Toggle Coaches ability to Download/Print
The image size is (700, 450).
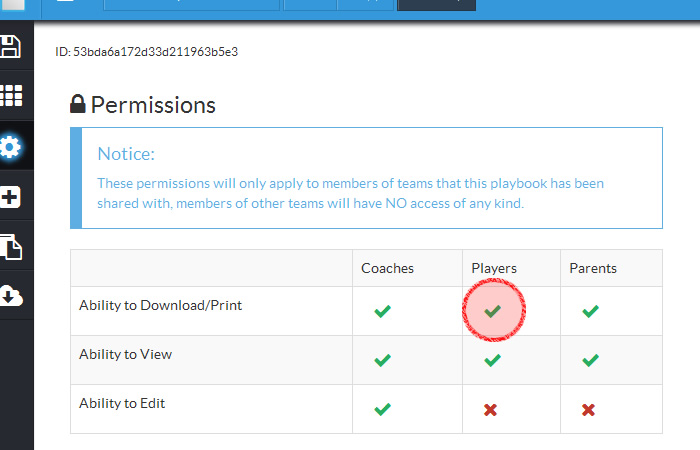(382, 312)
